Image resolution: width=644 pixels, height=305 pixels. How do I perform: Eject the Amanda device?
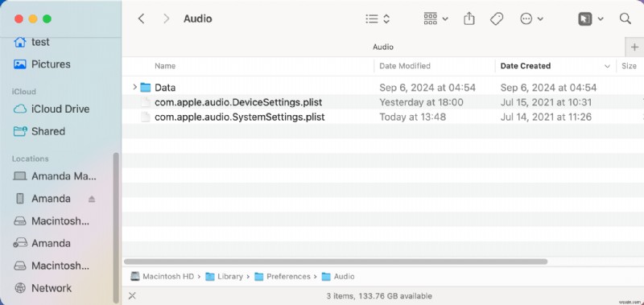[92, 199]
